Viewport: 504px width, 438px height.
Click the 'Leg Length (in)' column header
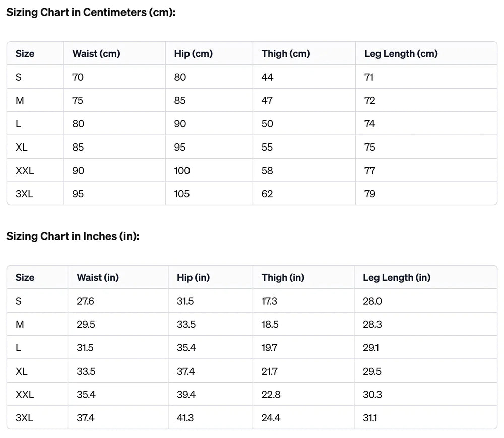coord(397,277)
